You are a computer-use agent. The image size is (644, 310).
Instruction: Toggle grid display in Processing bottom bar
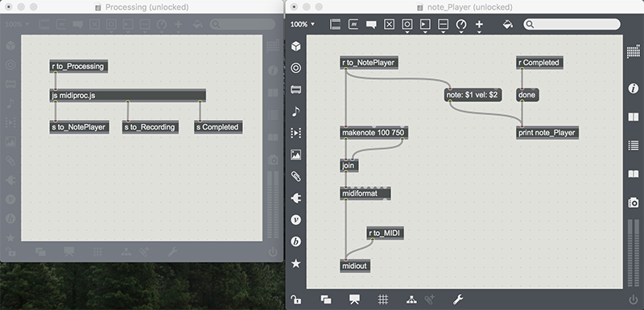point(97,252)
